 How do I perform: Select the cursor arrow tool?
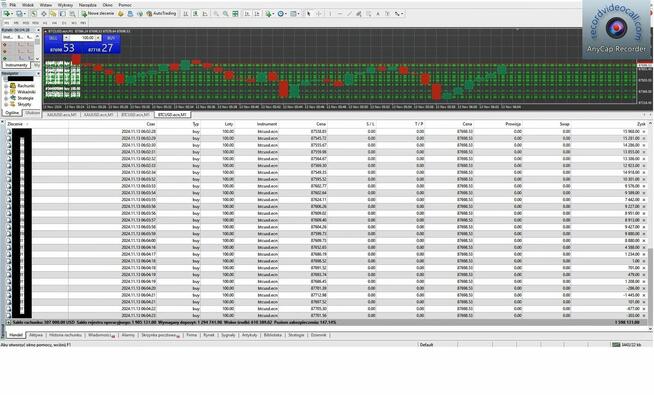(x=309, y=14)
